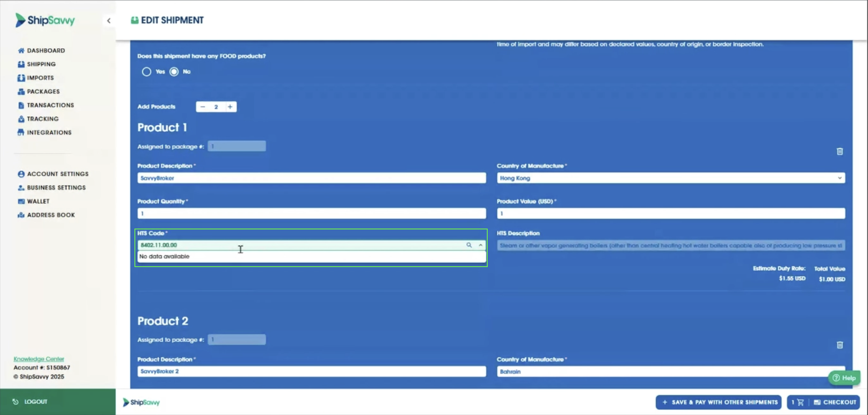Screen dimensions: 868x415
Task: Open the Shipping icon in sidebar
Action: (21, 64)
